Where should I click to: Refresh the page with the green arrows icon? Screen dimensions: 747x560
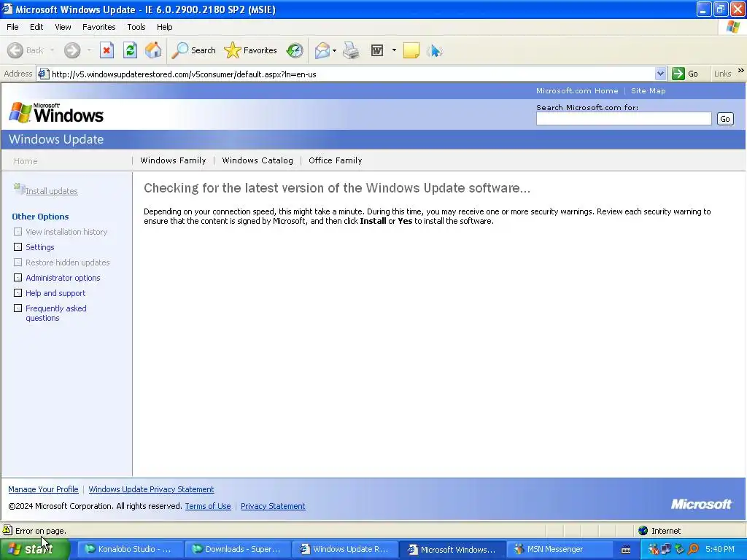click(x=130, y=50)
